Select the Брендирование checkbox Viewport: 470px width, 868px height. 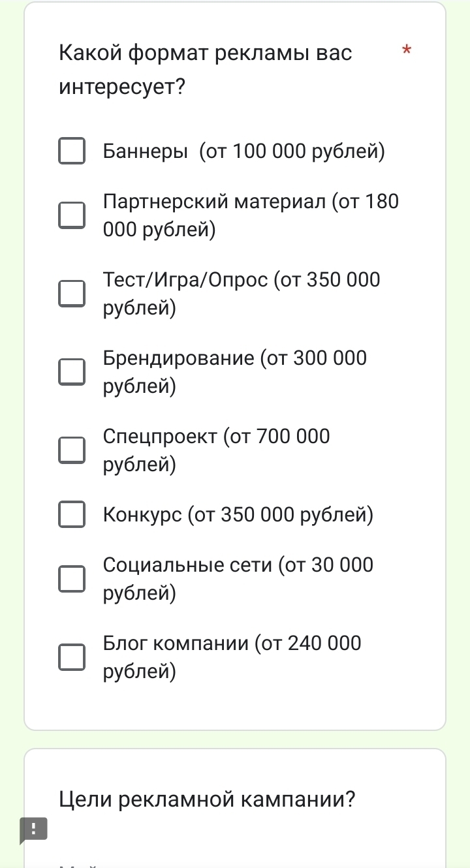[72, 372]
